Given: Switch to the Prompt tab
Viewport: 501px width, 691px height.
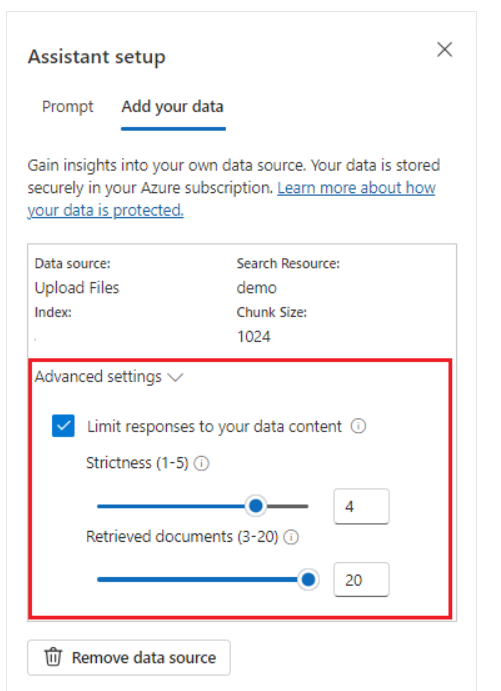Looking at the screenshot, I should 67,107.
